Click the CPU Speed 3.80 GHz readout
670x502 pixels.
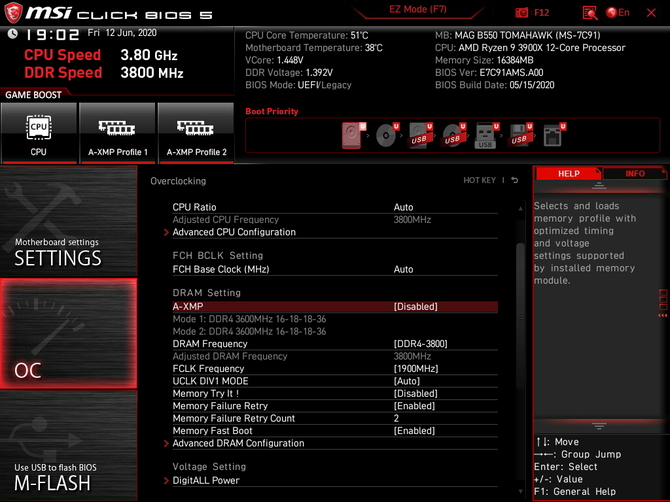[101, 55]
